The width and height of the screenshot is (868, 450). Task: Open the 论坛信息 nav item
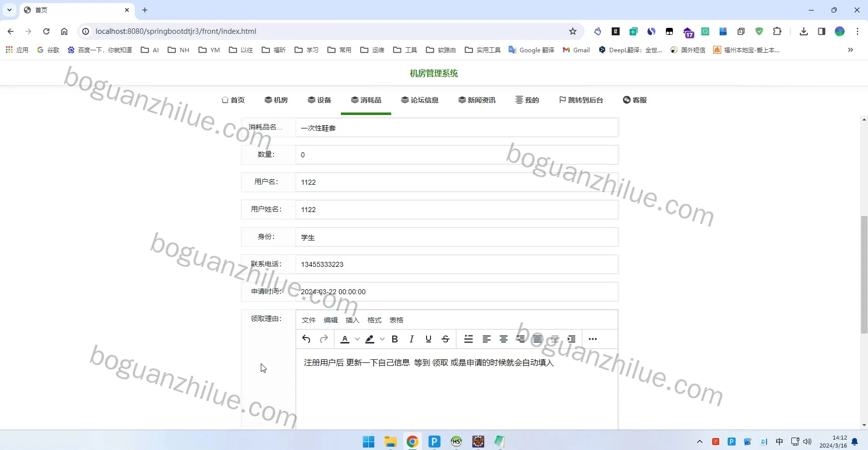coord(420,100)
